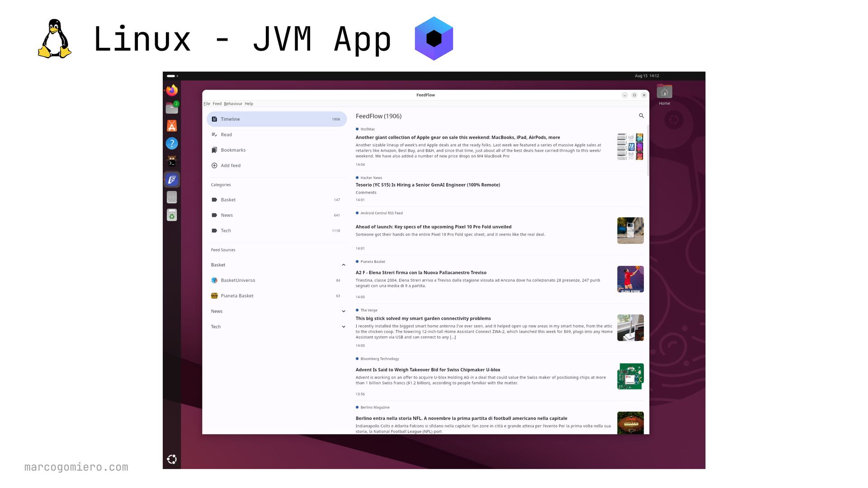Open the Apple gear MacBooks article title
The height and width of the screenshot is (488, 868).
coord(458,137)
